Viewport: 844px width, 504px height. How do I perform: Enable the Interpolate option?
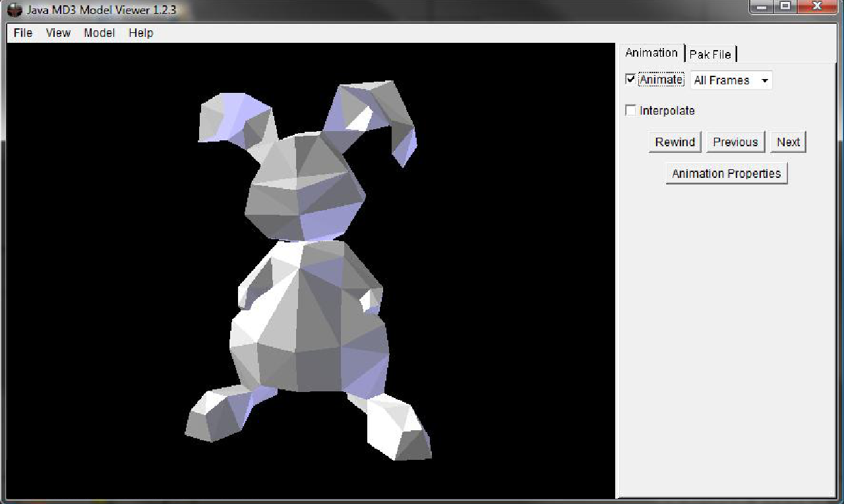pyautogui.click(x=630, y=110)
